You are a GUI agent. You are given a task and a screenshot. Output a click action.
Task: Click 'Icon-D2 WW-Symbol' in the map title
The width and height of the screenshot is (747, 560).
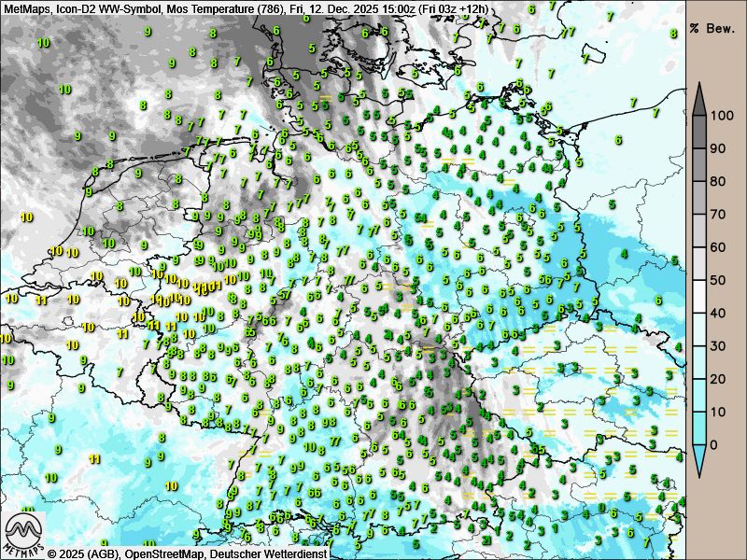click(108, 8)
